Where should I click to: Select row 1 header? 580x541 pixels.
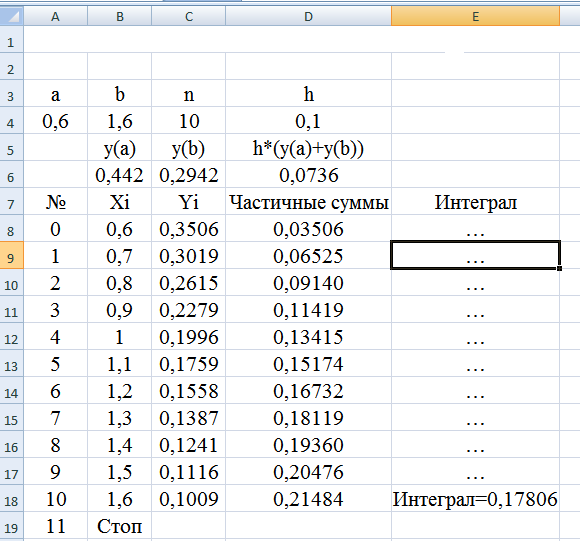[x=11, y=39]
